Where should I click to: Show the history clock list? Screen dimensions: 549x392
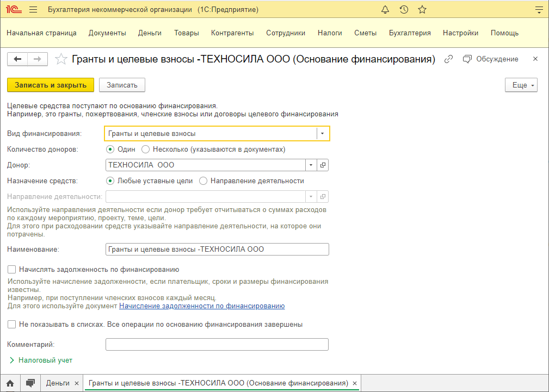[x=404, y=9]
